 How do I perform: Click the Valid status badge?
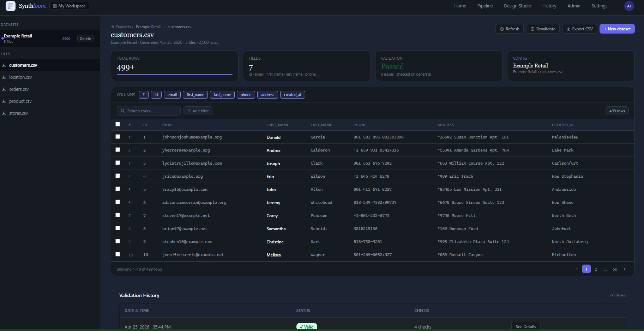307,327
